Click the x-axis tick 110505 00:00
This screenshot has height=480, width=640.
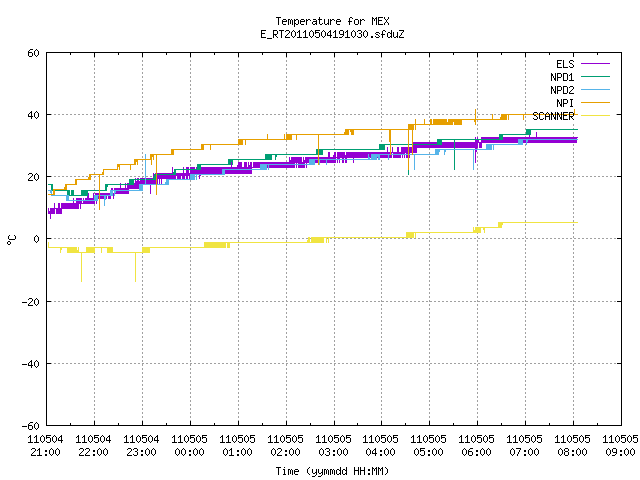click(x=189, y=446)
